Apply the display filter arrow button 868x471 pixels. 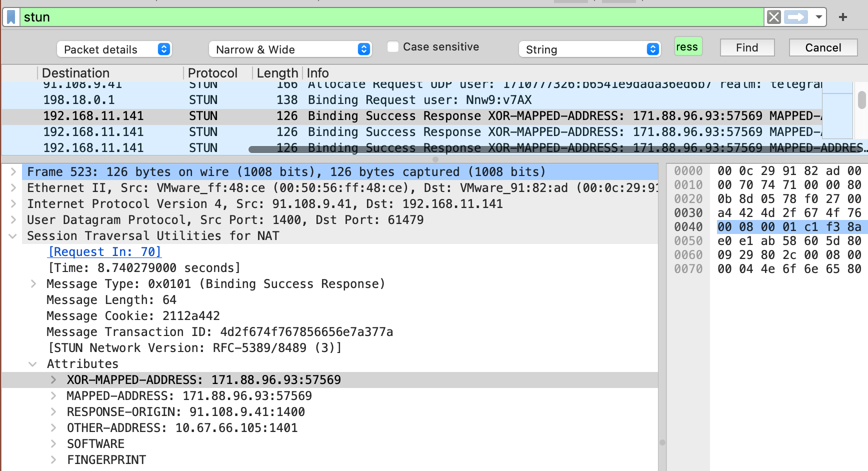(x=795, y=17)
